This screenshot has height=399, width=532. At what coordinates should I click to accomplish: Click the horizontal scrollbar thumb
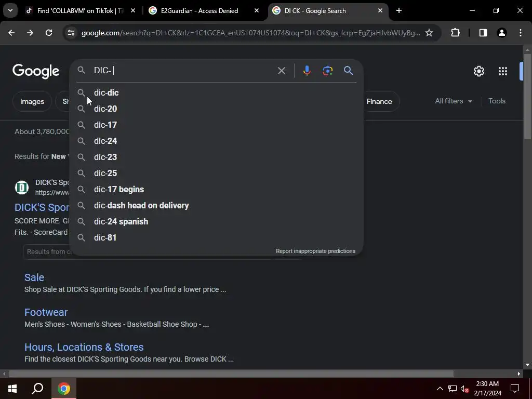click(231, 374)
